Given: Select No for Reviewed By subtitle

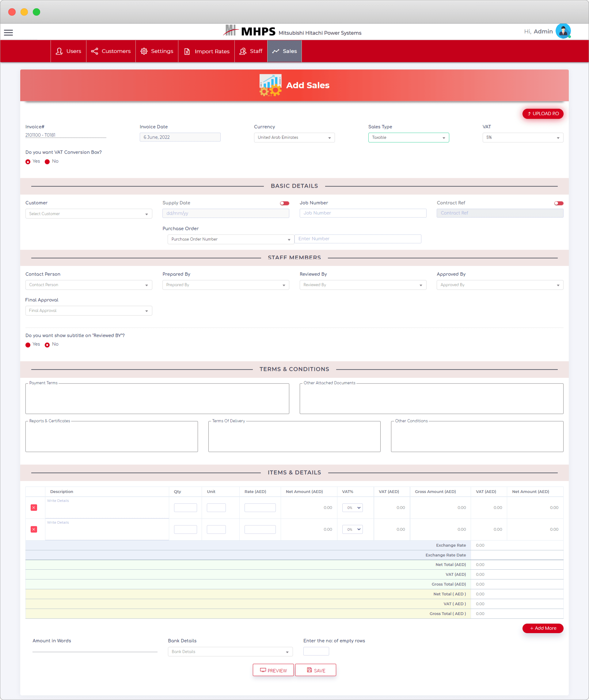Looking at the screenshot, I should click(x=47, y=345).
